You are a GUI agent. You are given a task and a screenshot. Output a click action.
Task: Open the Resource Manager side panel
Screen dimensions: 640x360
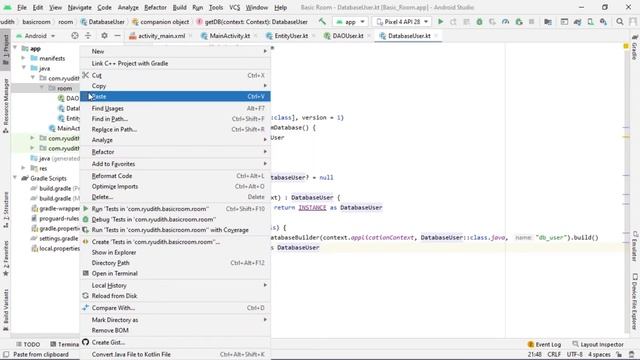point(6,105)
